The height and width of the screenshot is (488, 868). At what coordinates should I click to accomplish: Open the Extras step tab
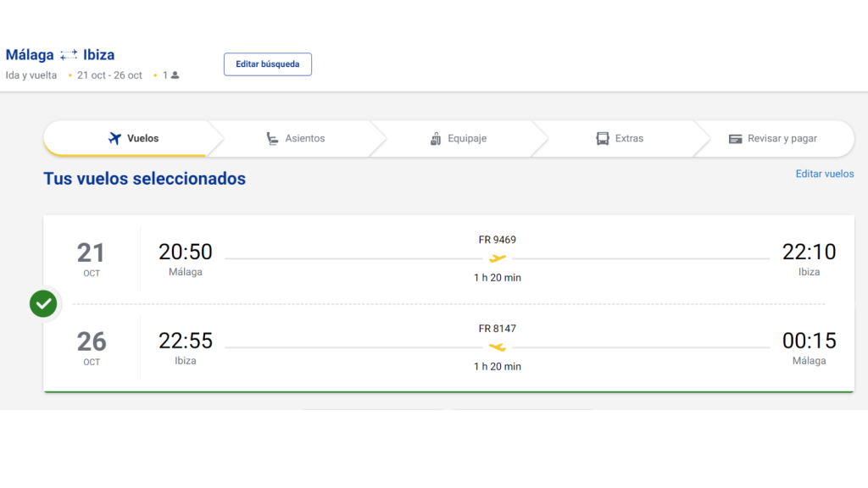(x=620, y=138)
